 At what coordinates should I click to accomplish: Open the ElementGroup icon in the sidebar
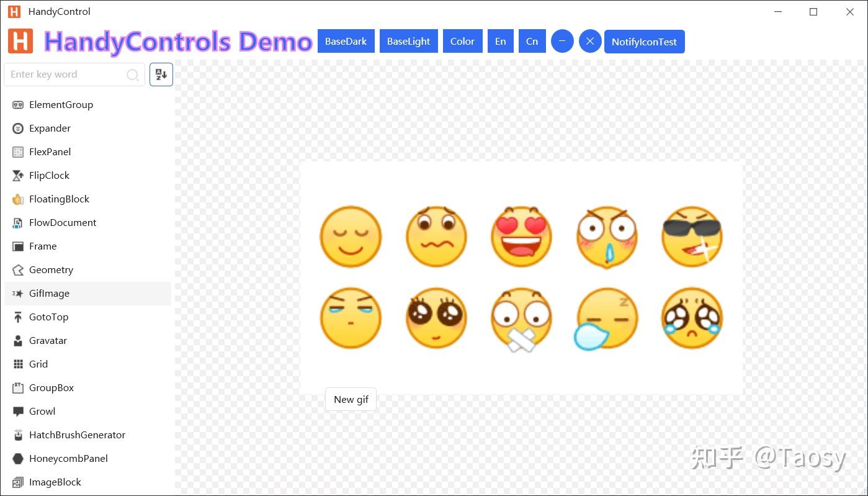tap(18, 105)
